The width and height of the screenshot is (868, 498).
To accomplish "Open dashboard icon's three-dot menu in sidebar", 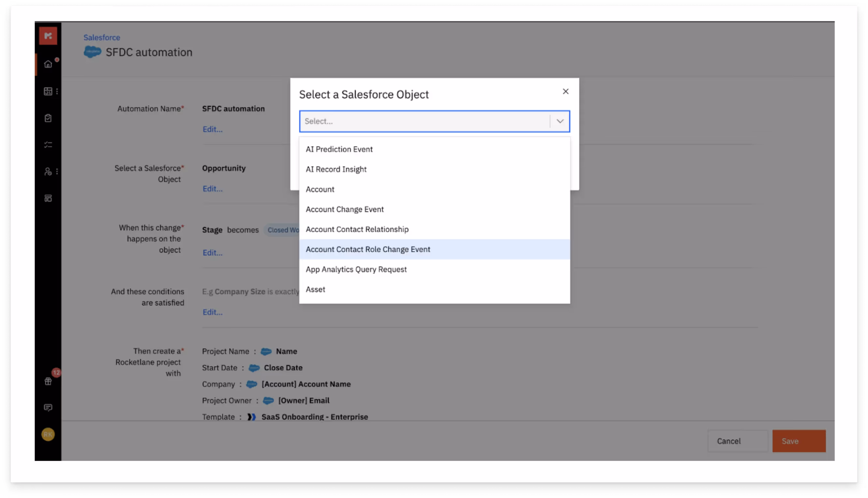I will [57, 91].
